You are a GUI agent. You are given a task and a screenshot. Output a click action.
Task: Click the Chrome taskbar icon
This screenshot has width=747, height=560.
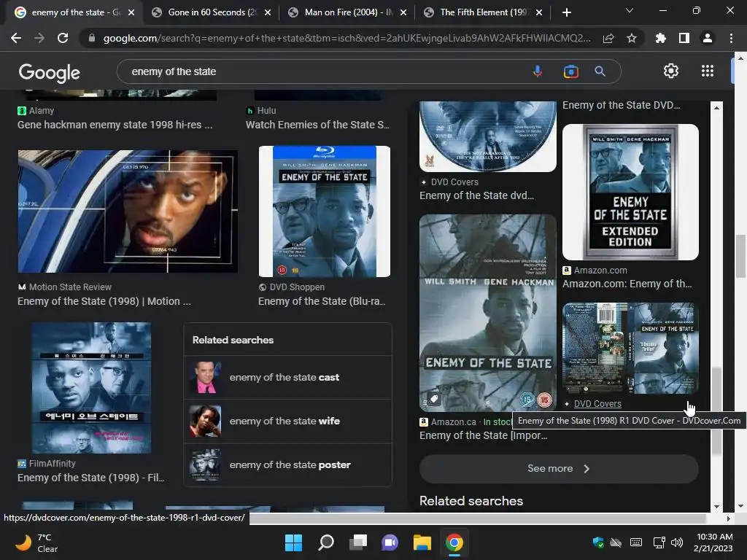pyautogui.click(x=454, y=542)
